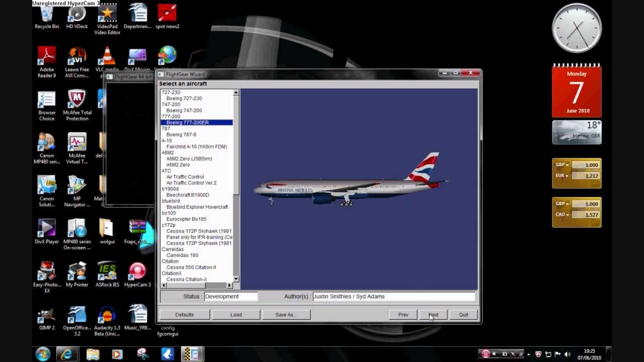The image size is (644, 362).
Task: Open McAfee Virtual Technician icon
Action: pyautogui.click(x=77, y=149)
